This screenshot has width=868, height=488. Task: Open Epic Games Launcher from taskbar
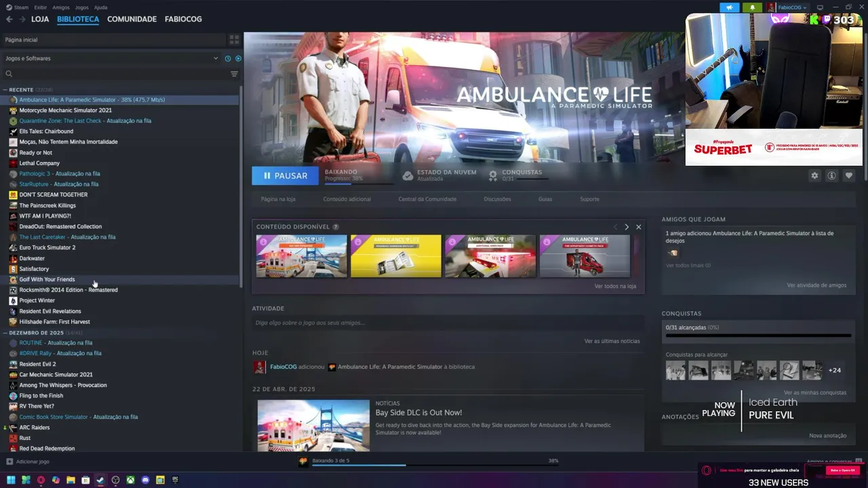(175, 480)
